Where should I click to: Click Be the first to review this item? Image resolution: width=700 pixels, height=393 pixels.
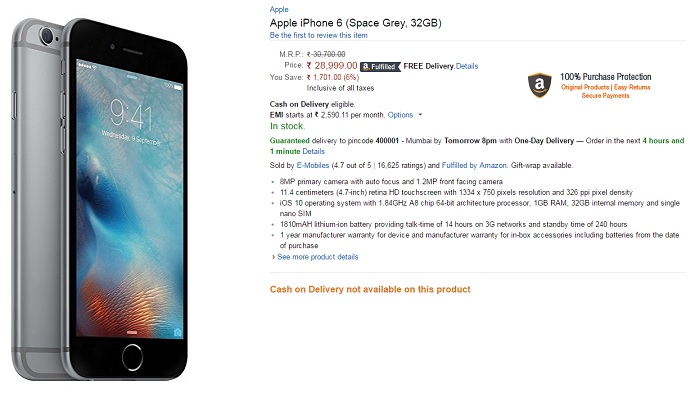[318, 35]
